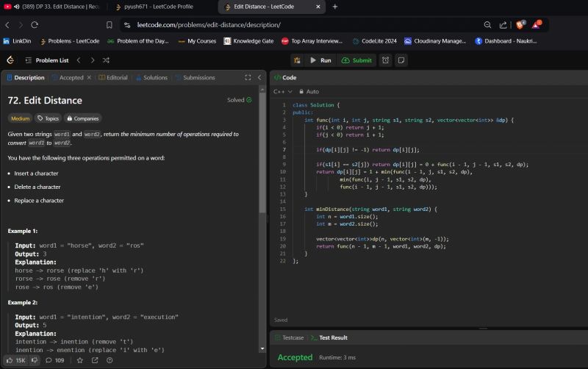The width and height of the screenshot is (588, 369).
Task: Open Brave Shields lion icon
Action: (520, 24)
